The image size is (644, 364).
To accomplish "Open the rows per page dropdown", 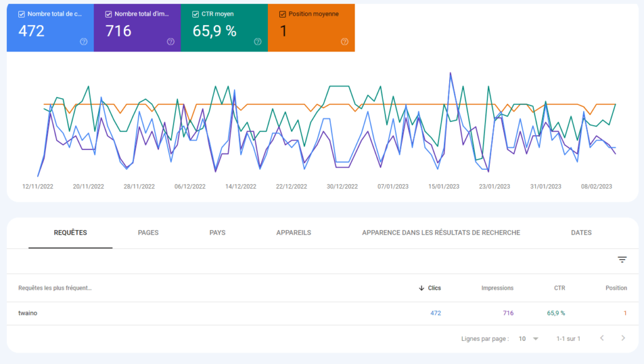I will click(x=528, y=338).
